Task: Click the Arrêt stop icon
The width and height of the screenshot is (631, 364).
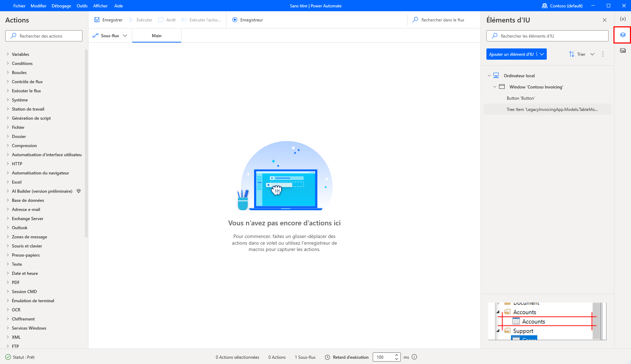Action: [160, 20]
